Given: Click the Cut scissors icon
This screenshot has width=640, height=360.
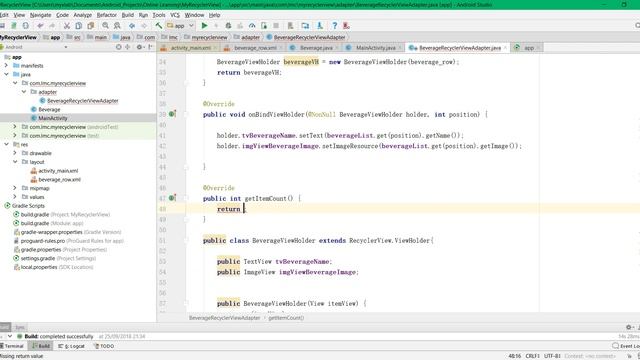Looking at the screenshot, I should [x=67, y=26].
